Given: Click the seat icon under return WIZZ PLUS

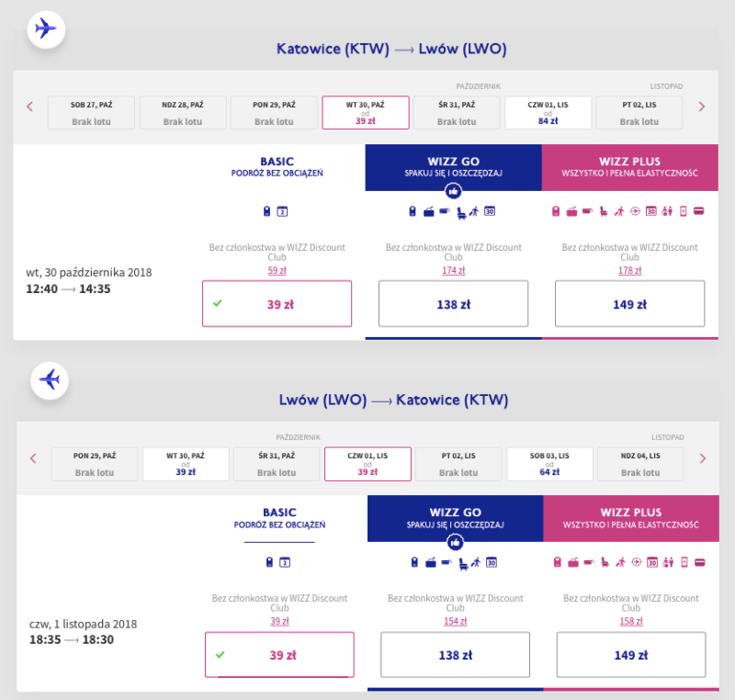Looking at the screenshot, I should (605, 562).
